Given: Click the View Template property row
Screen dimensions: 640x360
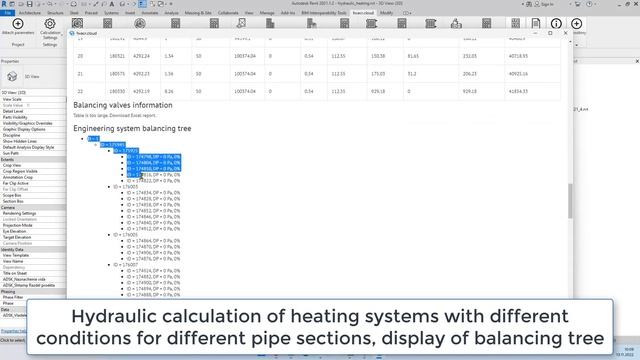Looking at the screenshot, I should [x=33, y=256].
